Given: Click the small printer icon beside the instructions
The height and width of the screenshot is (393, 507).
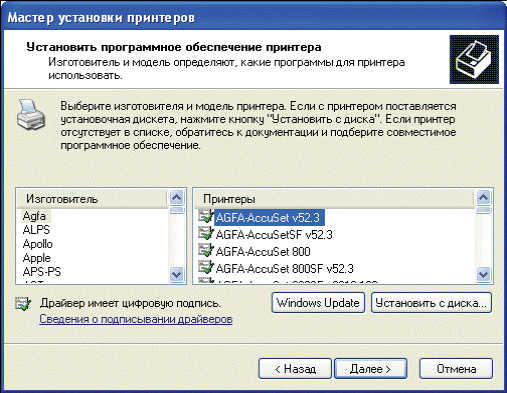Looking at the screenshot, I should tap(31, 115).
